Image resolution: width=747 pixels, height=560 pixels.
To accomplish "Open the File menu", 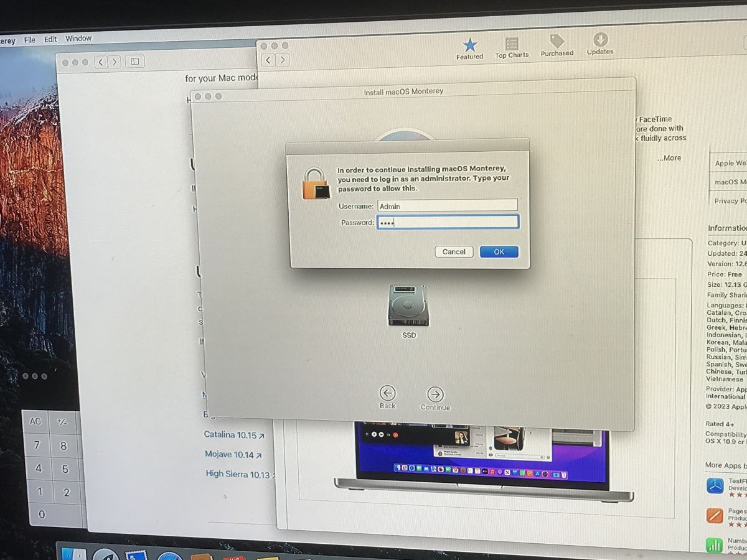I will [30, 40].
